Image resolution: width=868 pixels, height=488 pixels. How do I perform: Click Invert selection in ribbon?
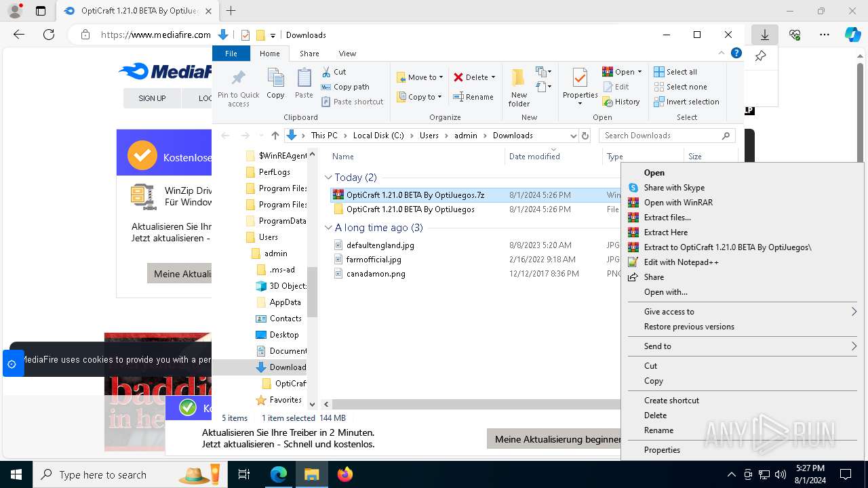click(686, 102)
